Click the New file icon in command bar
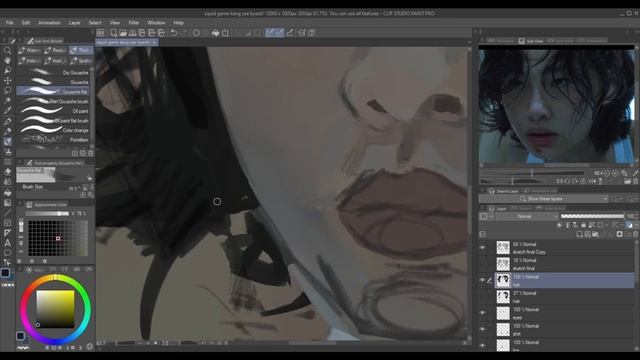This screenshot has width=640, height=360. 113,33
